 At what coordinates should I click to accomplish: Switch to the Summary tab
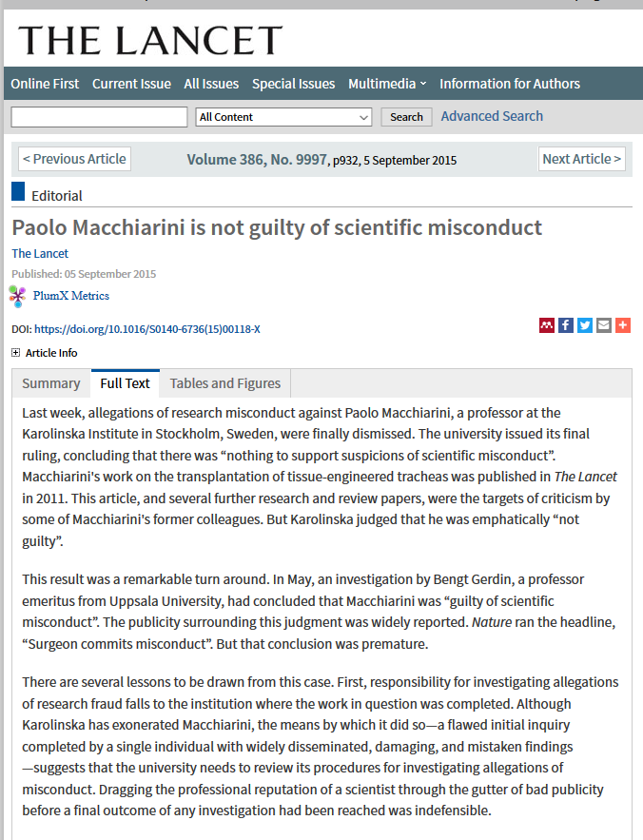coord(51,383)
